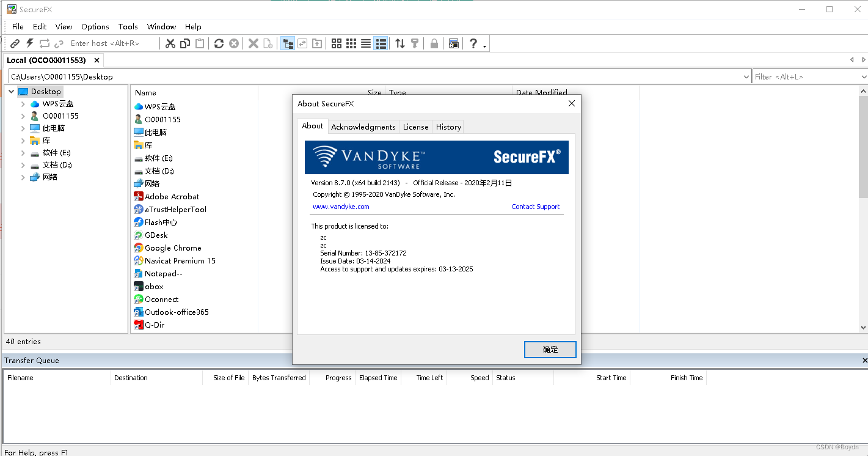Click the Connect chain-link toolbar icon
This screenshot has height=456, width=868.
(x=15, y=43)
